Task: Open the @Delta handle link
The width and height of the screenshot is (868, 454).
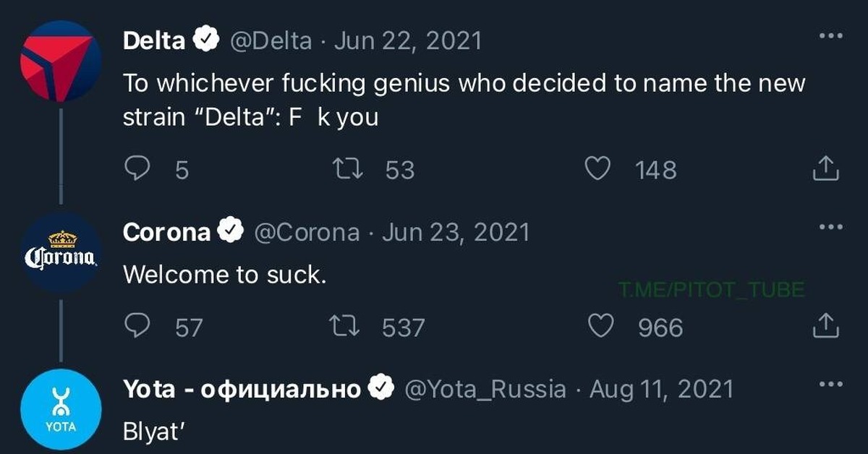Action: (271, 40)
